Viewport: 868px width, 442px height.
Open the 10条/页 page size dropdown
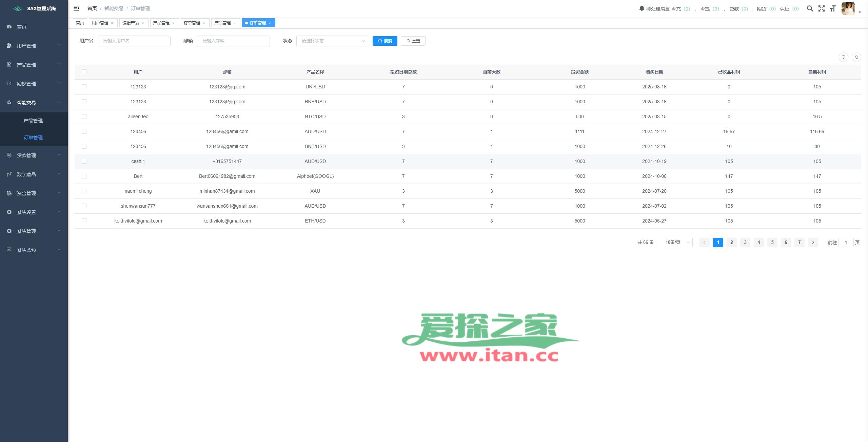pyautogui.click(x=675, y=243)
